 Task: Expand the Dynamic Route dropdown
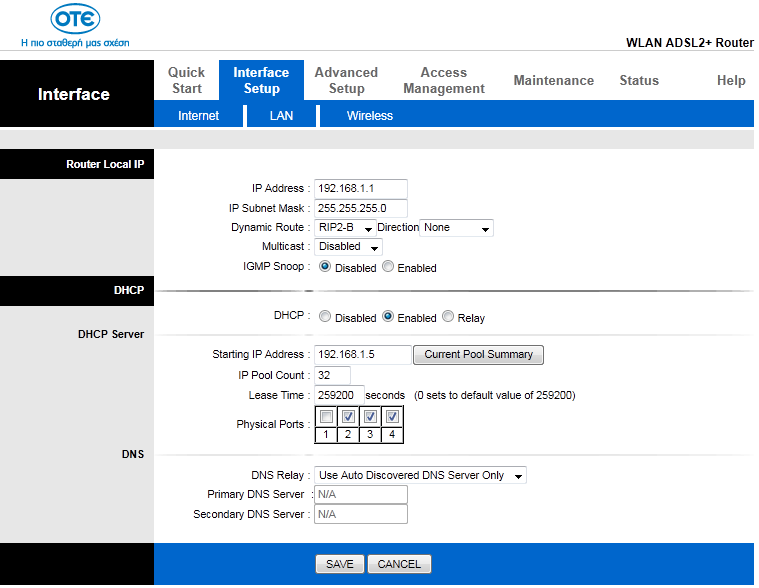point(345,228)
